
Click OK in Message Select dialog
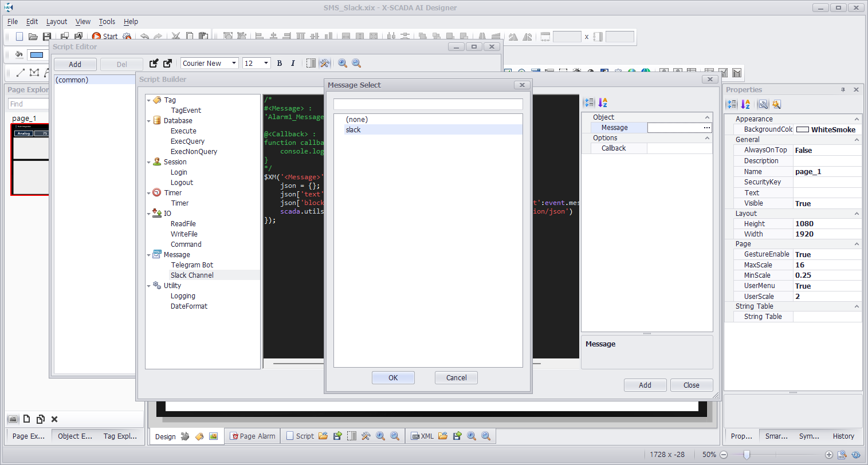tap(393, 377)
